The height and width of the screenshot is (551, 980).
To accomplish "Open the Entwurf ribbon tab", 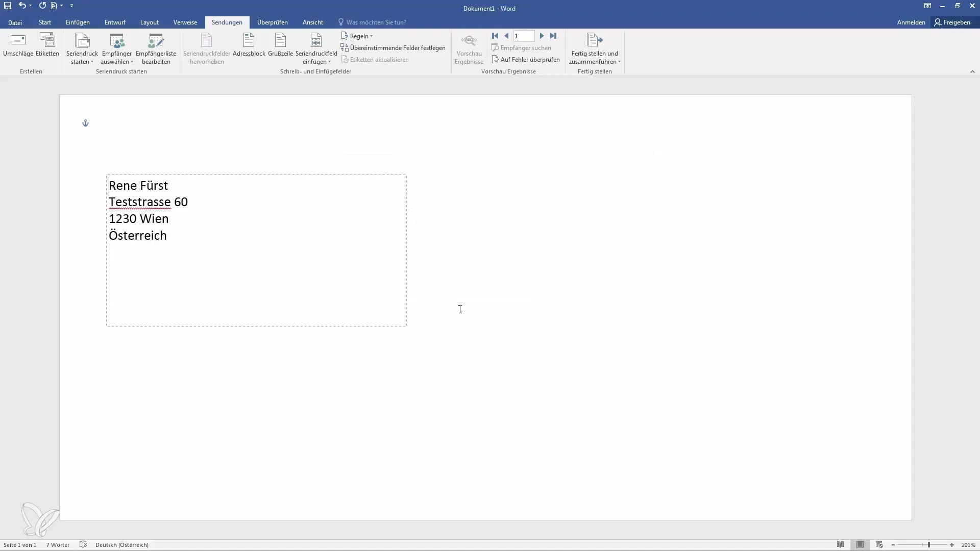I will [x=115, y=22].
